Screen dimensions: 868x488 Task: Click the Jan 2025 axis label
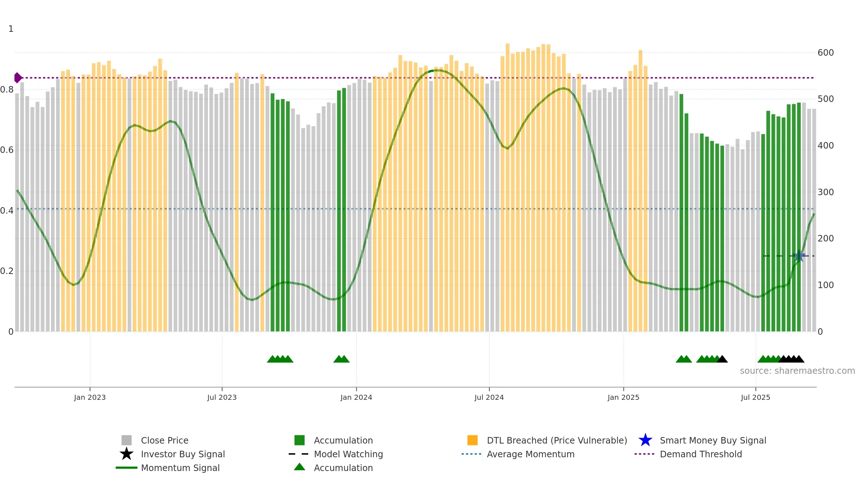624,397
